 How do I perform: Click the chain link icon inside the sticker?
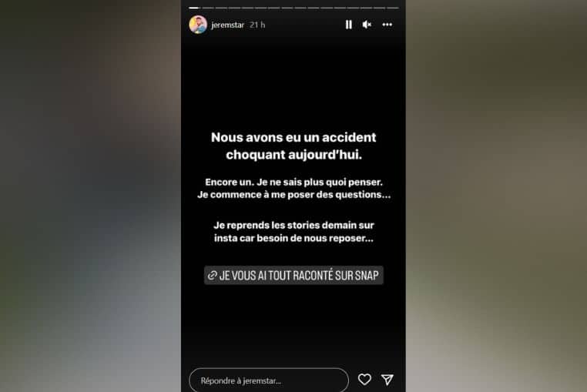click(x=213, y=275)
